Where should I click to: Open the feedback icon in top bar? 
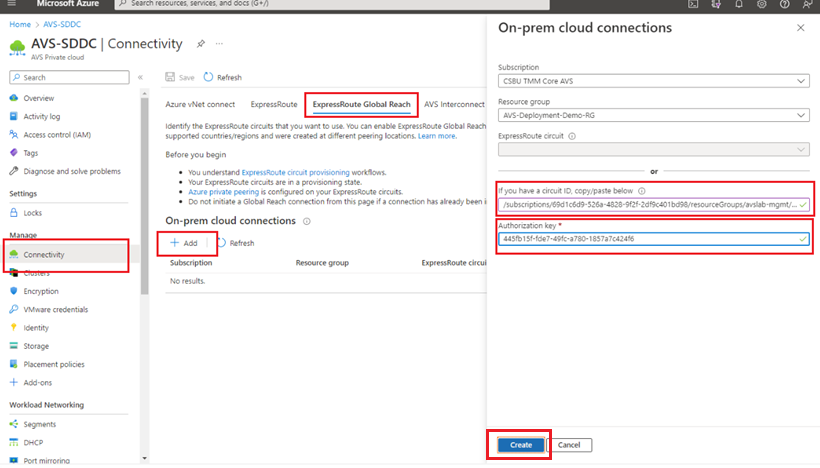(807, 4)
